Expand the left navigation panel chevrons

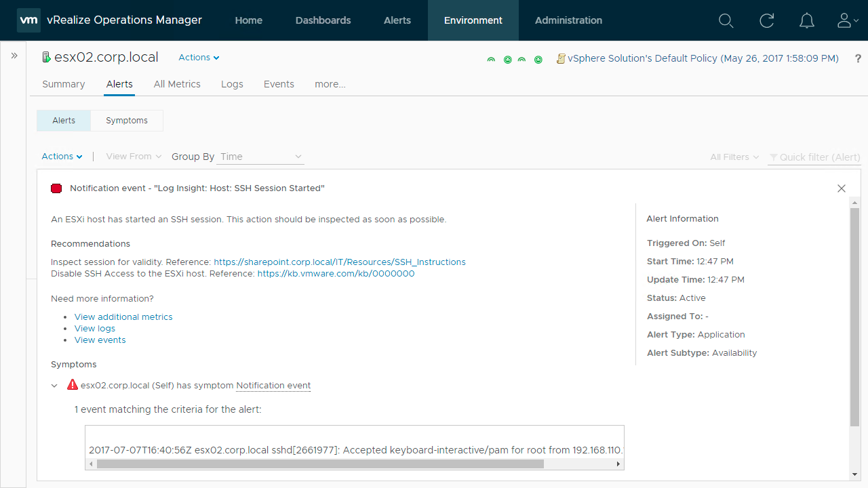click(14, 56)
